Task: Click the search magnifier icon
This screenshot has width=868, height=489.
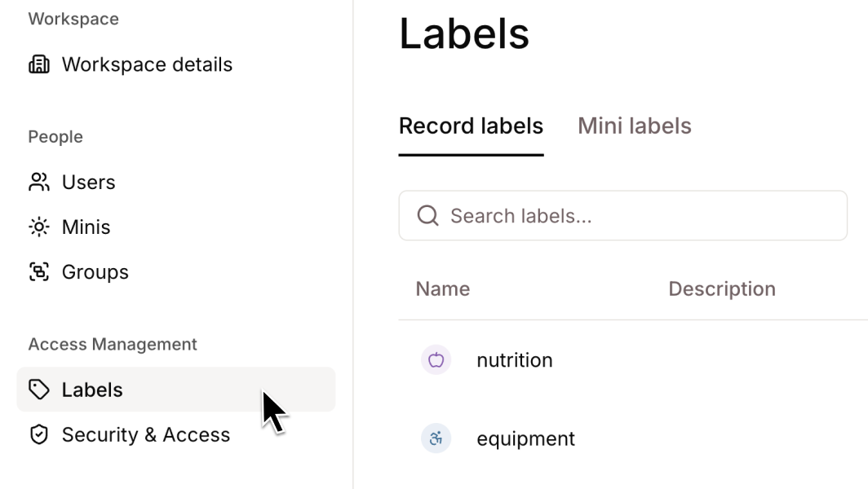Action: click(x=427, y=215)
